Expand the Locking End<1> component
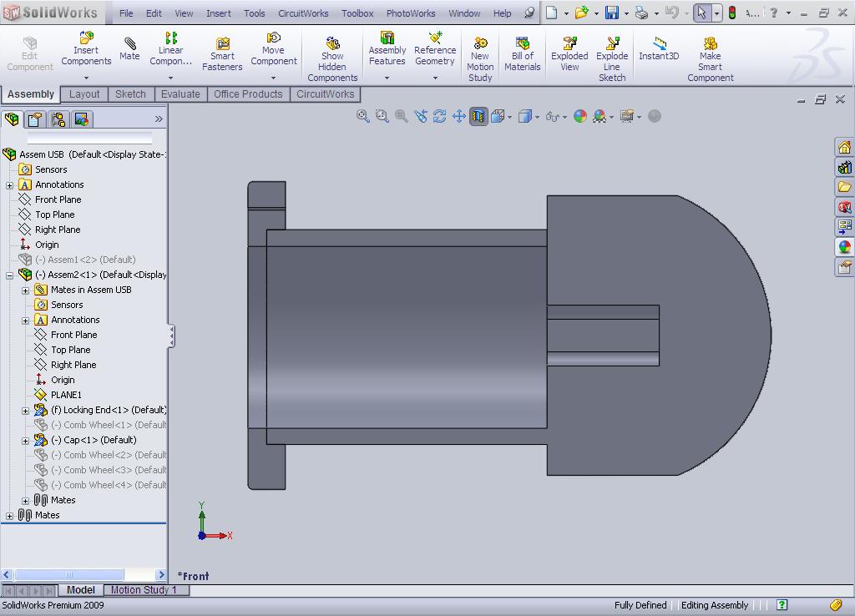This screenshot has height=616, width=855. pos(25,411)
